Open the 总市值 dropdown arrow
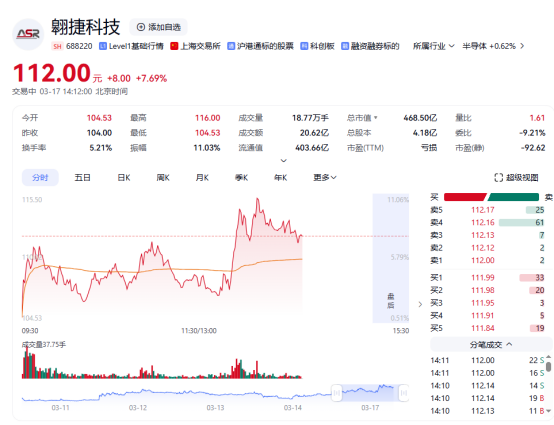554x425 pixels. (375, 118)
